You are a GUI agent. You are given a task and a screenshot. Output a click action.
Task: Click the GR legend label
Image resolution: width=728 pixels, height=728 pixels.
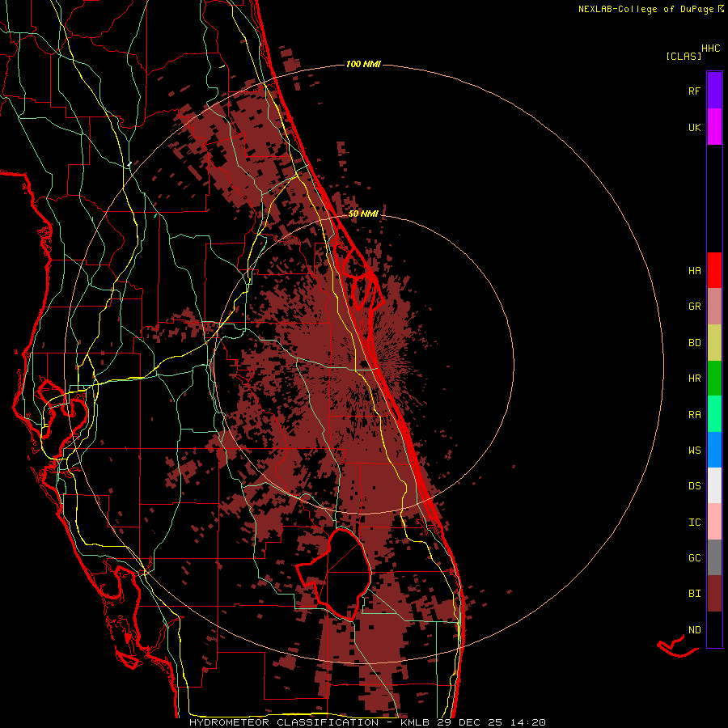tap(695, 307)
